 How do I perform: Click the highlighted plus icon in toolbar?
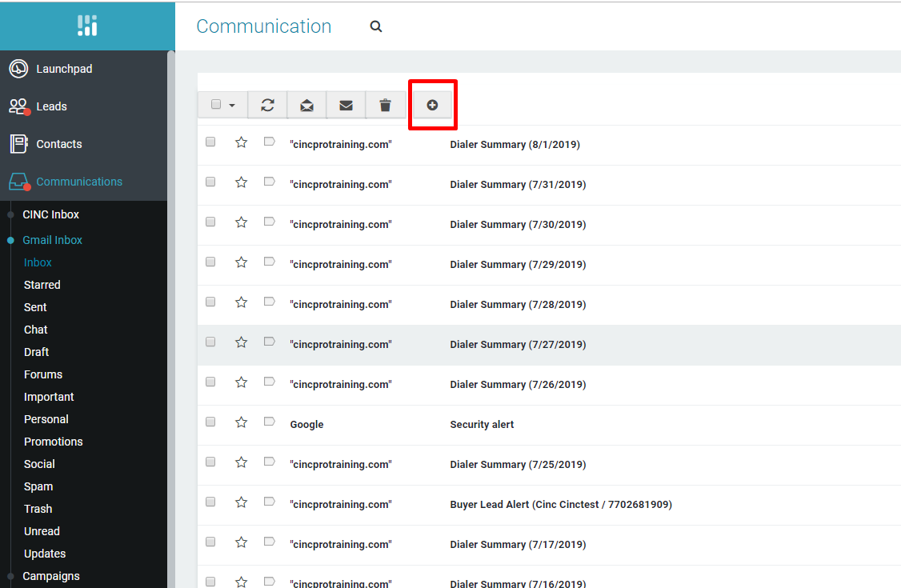coord(432,105)
